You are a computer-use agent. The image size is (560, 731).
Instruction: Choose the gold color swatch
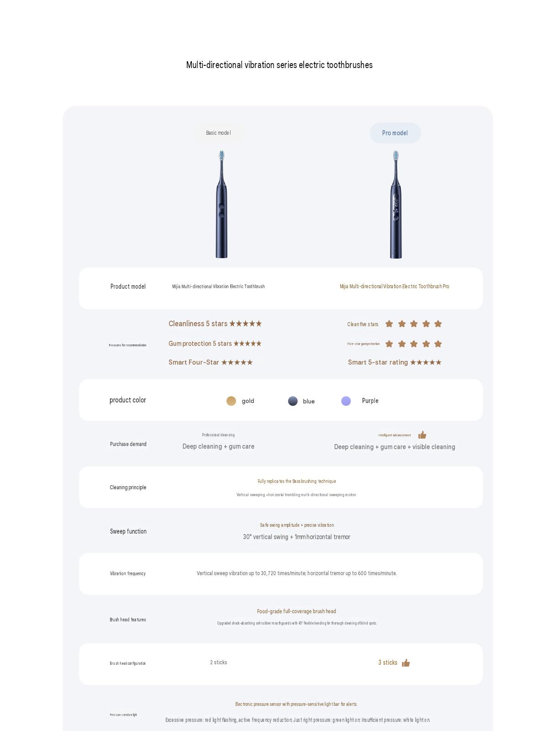click(231, 401)
